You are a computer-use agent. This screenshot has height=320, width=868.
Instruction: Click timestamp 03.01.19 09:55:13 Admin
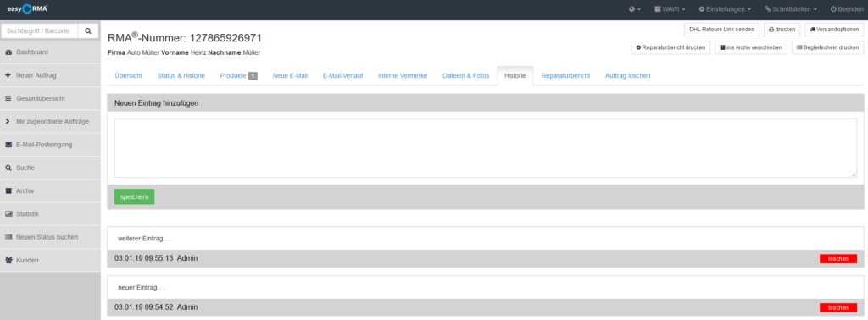(156, 258)
